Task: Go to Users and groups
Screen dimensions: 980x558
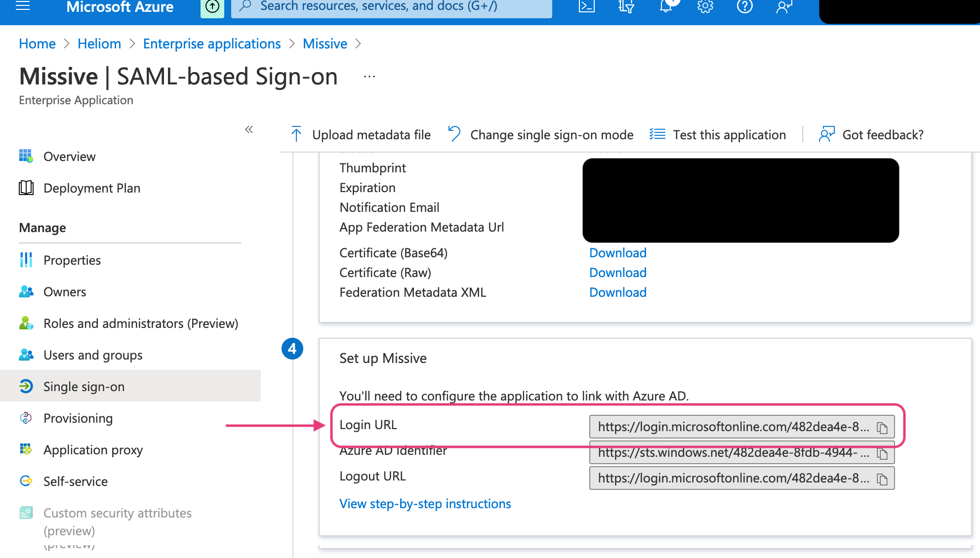Action: [93, 355]
